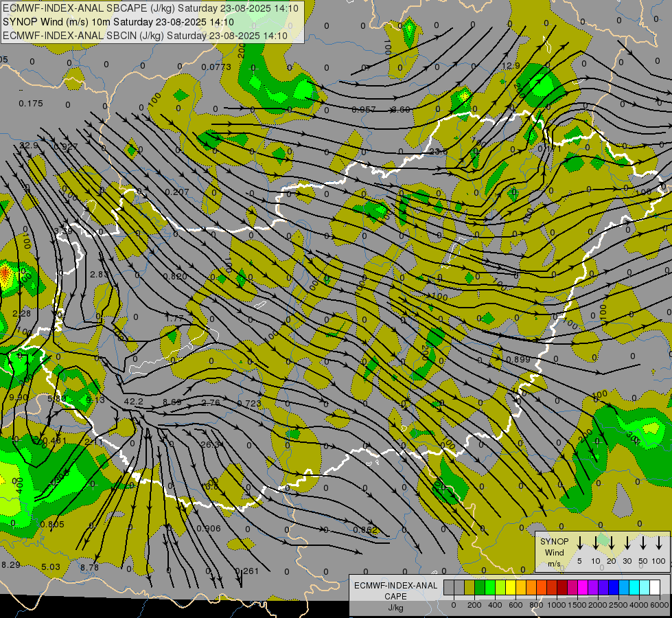Click the SYNOP Wind 10m title line
The height and width of the screenshot is (618, 672).
coord(118,22)
